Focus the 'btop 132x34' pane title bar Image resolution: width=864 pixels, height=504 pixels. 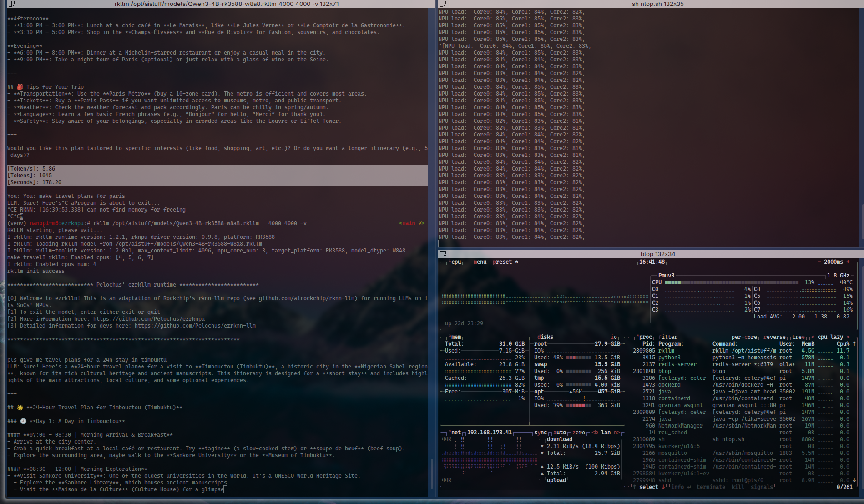point(651,254)
